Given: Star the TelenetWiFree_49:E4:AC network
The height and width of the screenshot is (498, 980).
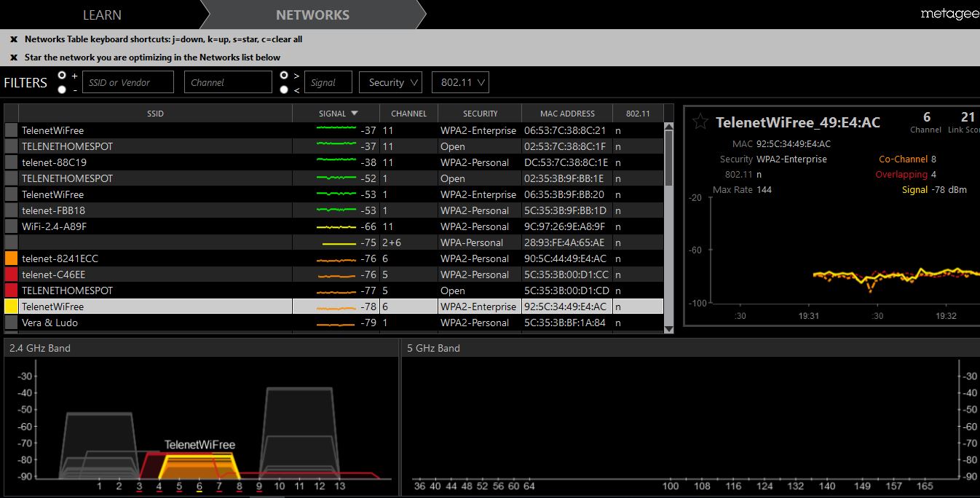Looking at the screenshot, I should (700, 122).
